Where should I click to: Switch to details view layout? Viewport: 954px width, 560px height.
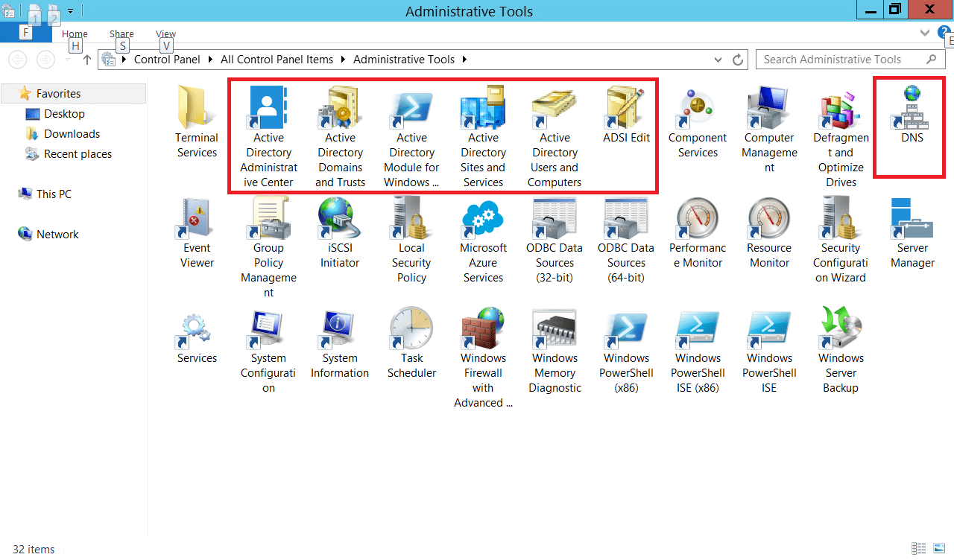(919, 549)
